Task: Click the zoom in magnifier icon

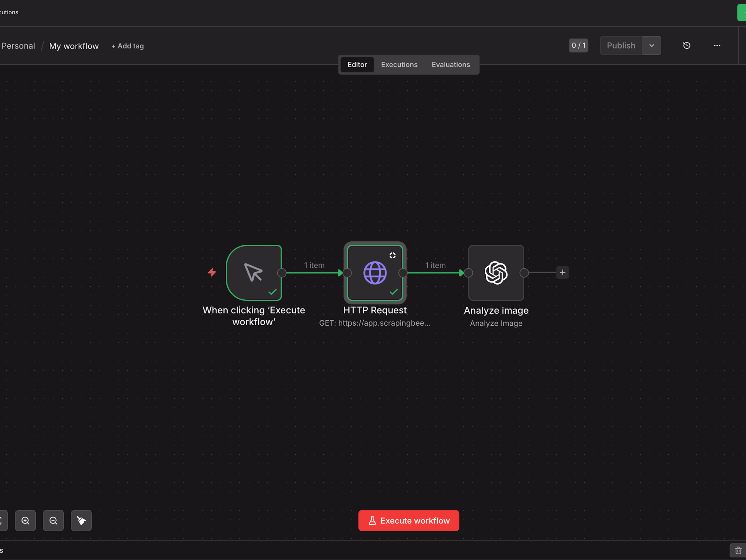Action: (x=25, y=520)
